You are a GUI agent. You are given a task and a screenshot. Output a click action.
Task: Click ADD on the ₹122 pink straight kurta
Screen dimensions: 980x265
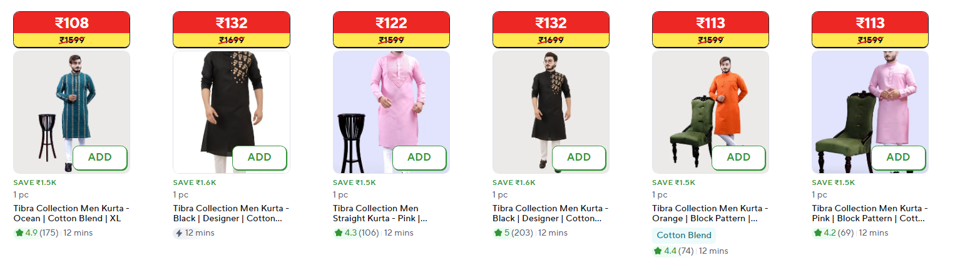tap(419, 157)
